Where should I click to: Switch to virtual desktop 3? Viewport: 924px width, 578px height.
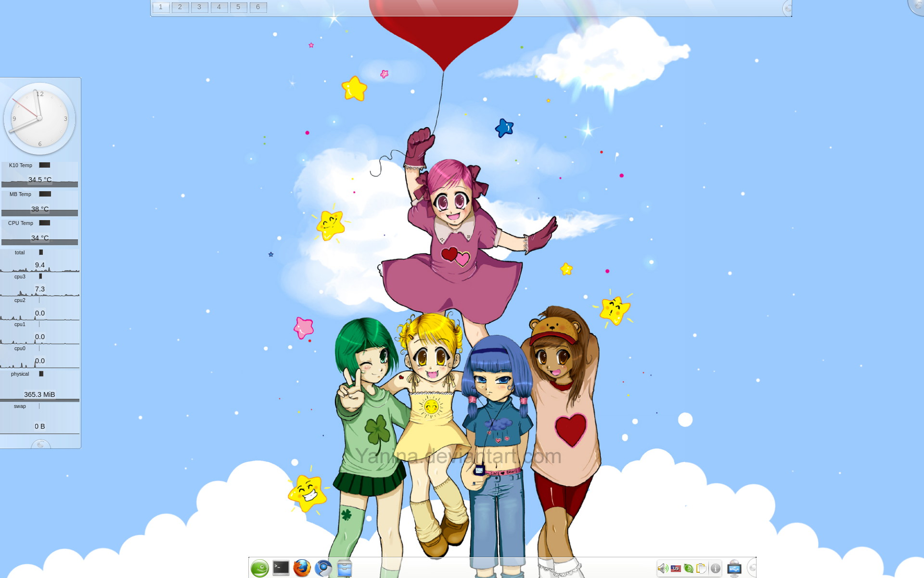pyautogui.click(x=199, y=7)
